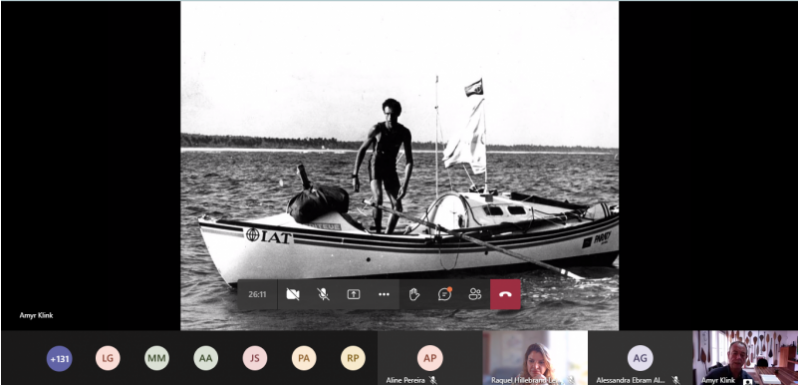This screenshot has height=385, width=800.
Task: Click Aline Pereira's muted microphone icon
Action: tap(433, 380)
